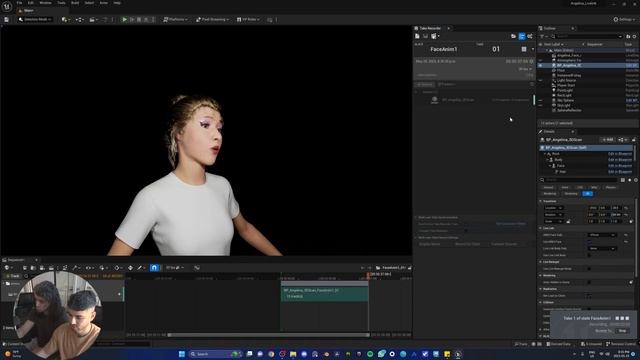Open the Build menu
Viewport: 640px width, 360px height.
tap(75, 3)
